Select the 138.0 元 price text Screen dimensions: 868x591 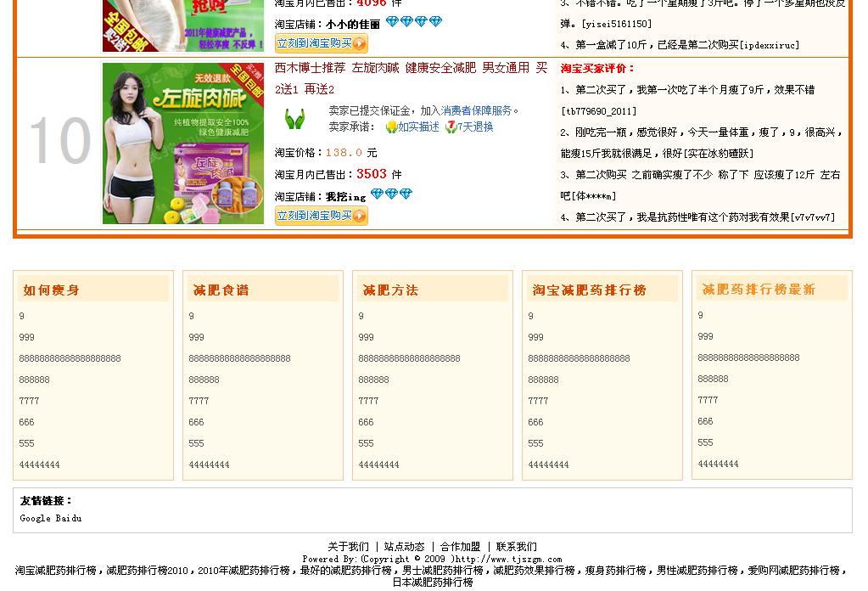(x=351, y=152)
